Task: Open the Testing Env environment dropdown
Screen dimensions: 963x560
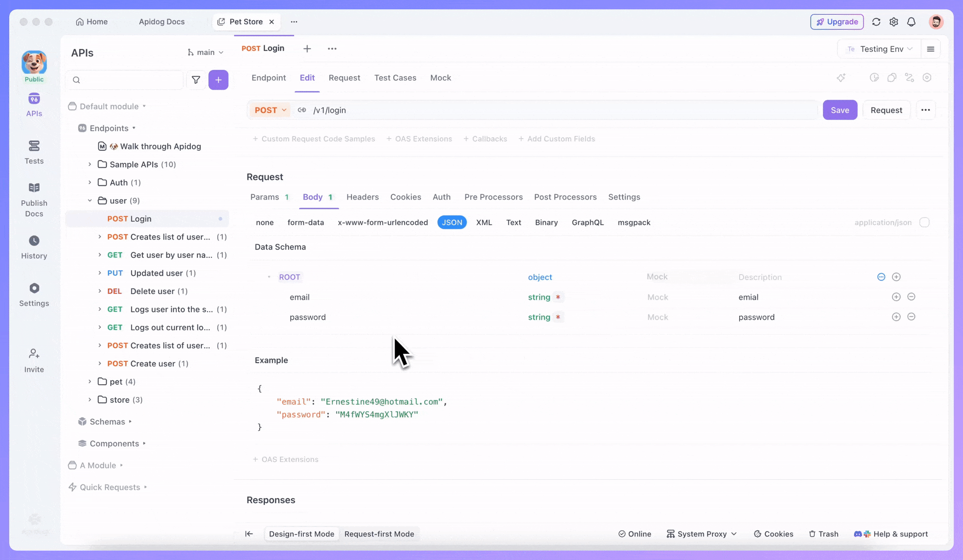Action: (881, 49)
